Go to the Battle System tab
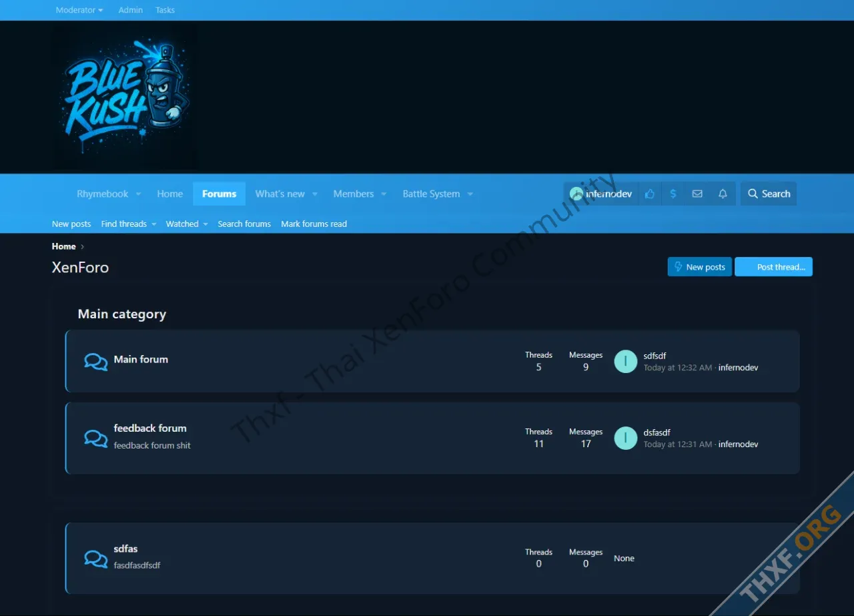854x616 pixels. click(431, 194)
